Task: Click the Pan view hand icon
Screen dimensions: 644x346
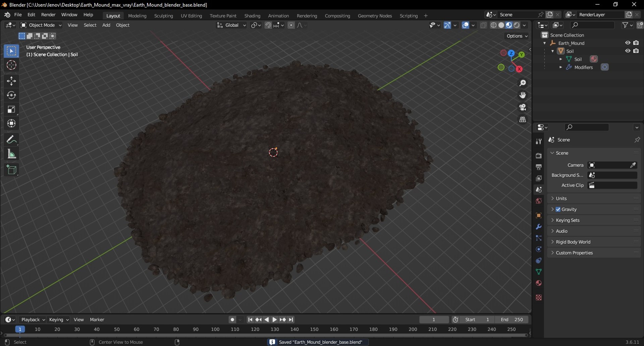Action: (x=523, y=95)
